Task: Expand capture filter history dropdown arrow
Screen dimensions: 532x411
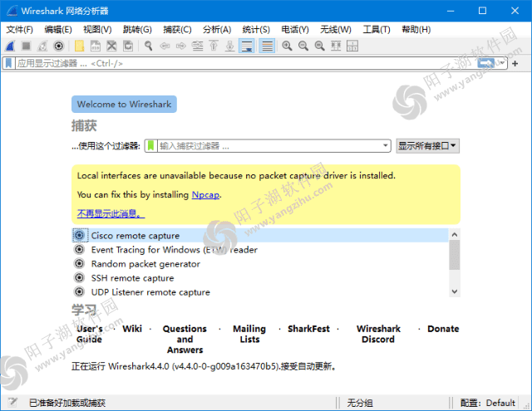Action: click(385, 145)
